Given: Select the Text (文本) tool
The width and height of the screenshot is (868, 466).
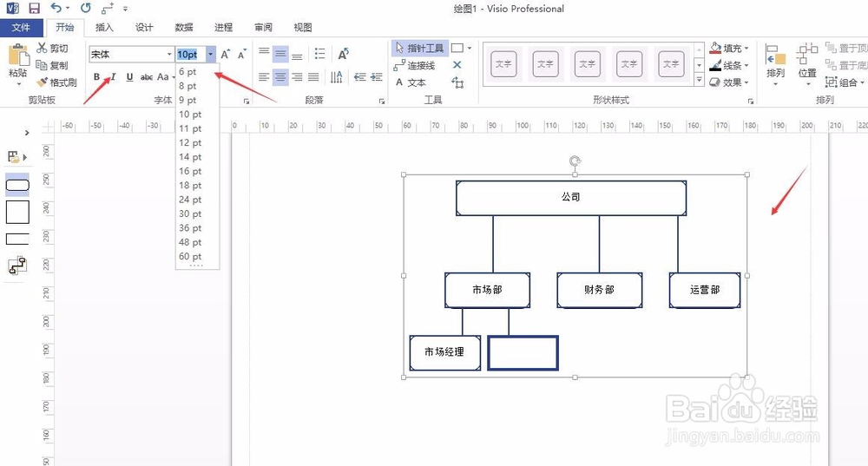Looking at the screenshot, I should click(x=411, y=82).
